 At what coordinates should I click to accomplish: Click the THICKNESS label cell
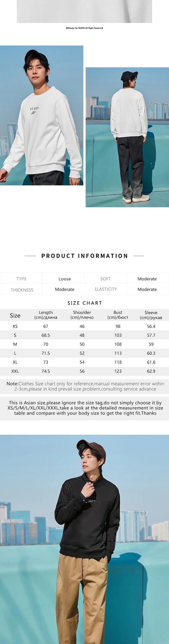22,290
